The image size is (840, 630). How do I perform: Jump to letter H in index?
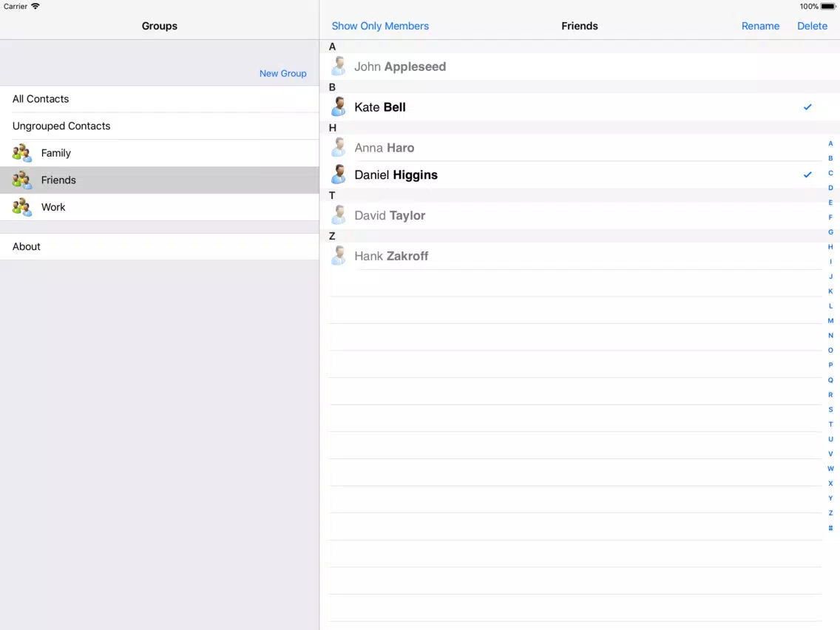[x=830, y=247]
